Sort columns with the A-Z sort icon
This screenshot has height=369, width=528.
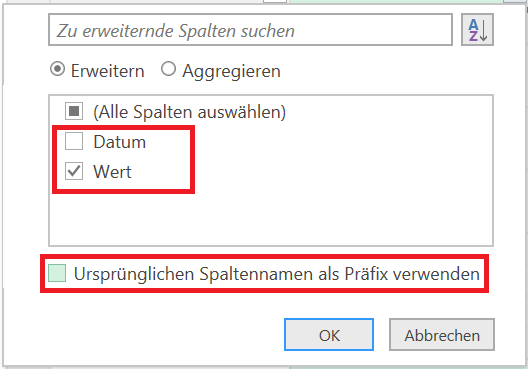click(x=477, y=30)
